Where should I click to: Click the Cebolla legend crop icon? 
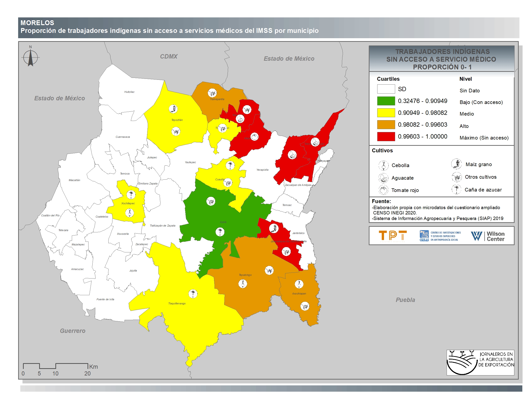tap(384, 165)
